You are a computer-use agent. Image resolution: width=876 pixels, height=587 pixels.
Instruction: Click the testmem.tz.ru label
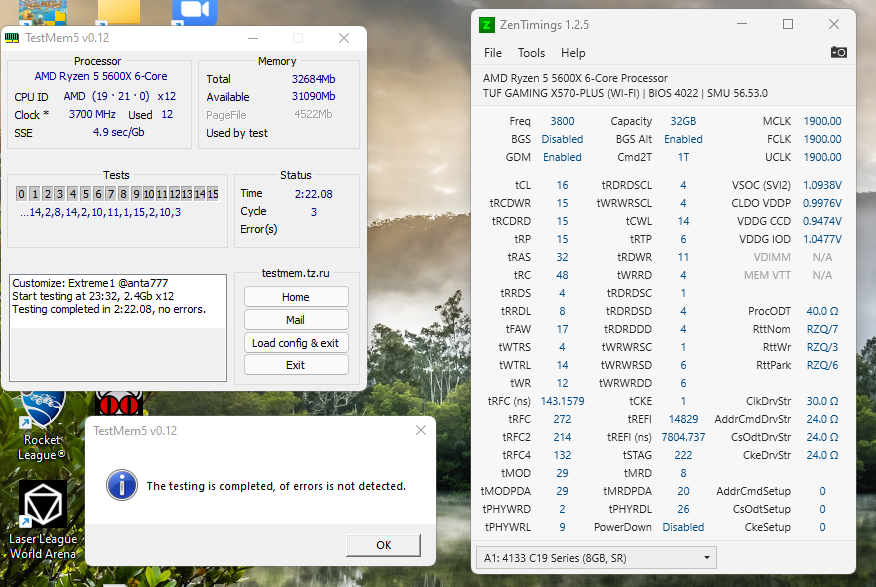pyautogui.click(x=296, y=273)
